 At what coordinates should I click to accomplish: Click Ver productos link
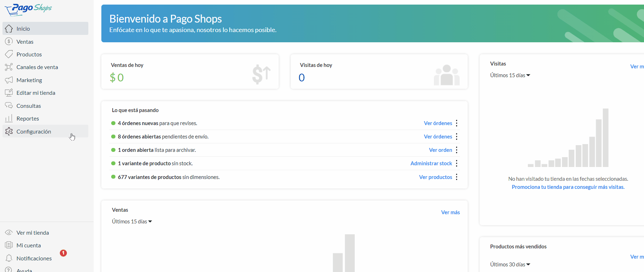click(x=435, y=177)
